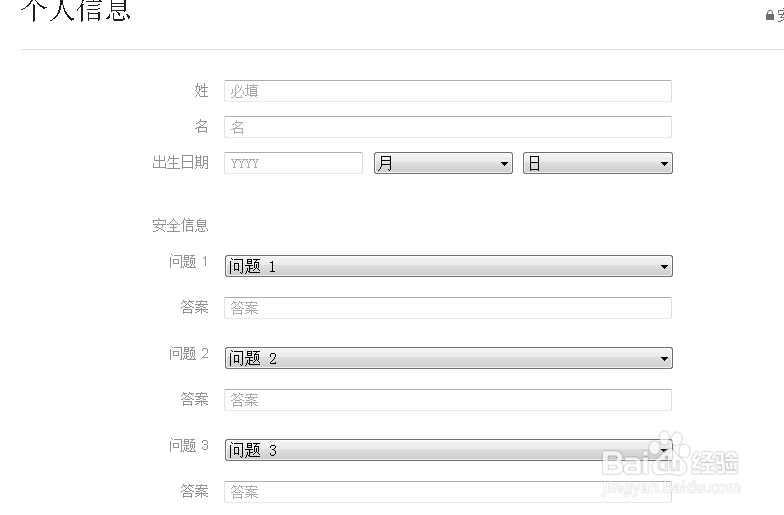Expand the 问题 1 security question dropdown
The image size is (784, 515).
tap(448, 266)
